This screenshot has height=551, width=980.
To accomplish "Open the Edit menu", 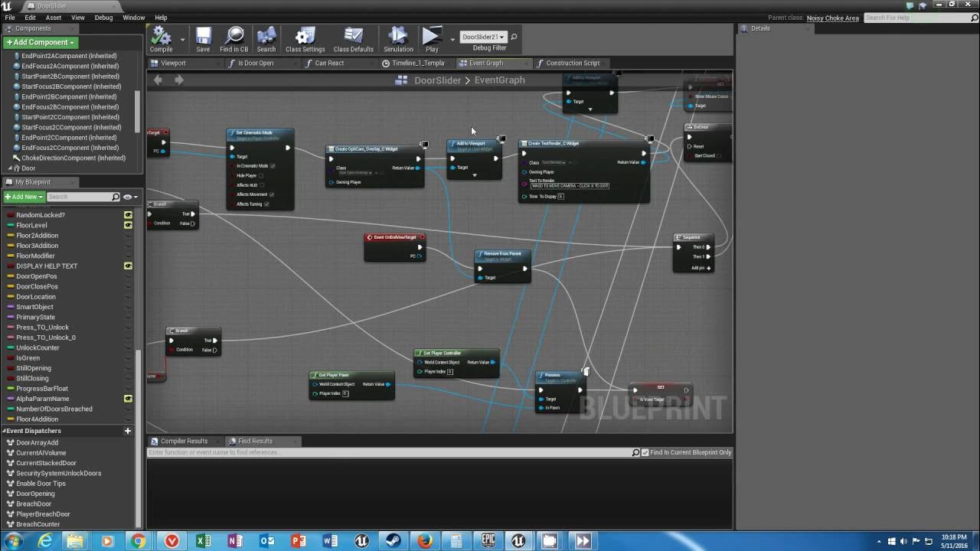I will pyautogui.click(x=30, y=18).
